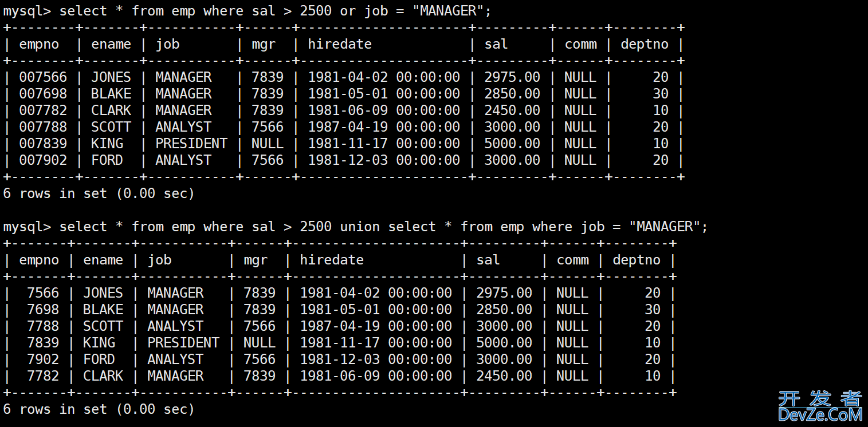The width and height of the screenshot is (868, 427).
Task: Click PRESIDENT in the union result table
Action: click(183, 343)
